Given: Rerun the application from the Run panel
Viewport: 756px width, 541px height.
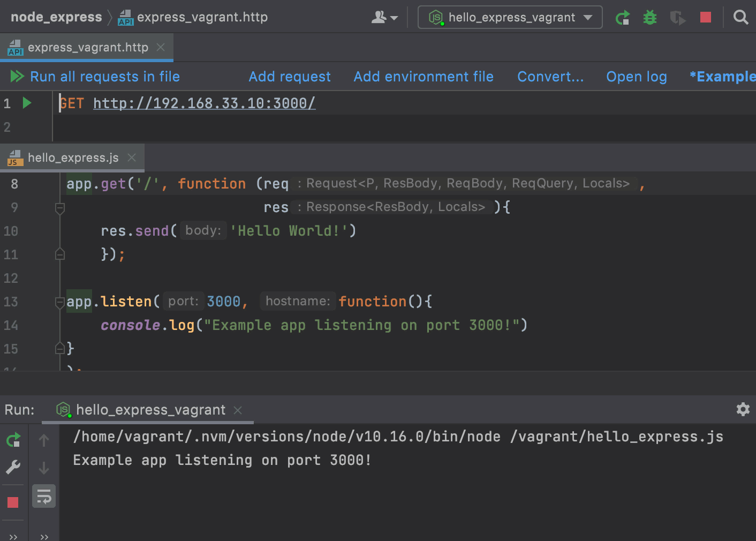Looking at the screenshot, I should click(x=13, y=439).
